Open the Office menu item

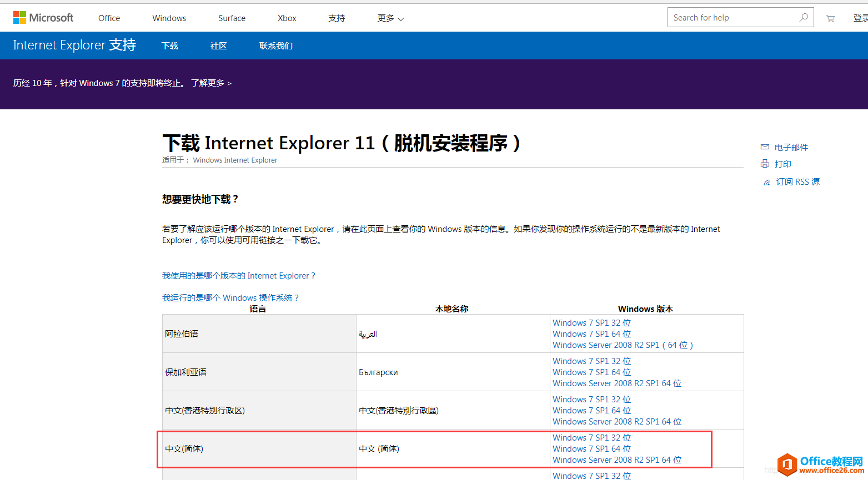click(109, 18)
